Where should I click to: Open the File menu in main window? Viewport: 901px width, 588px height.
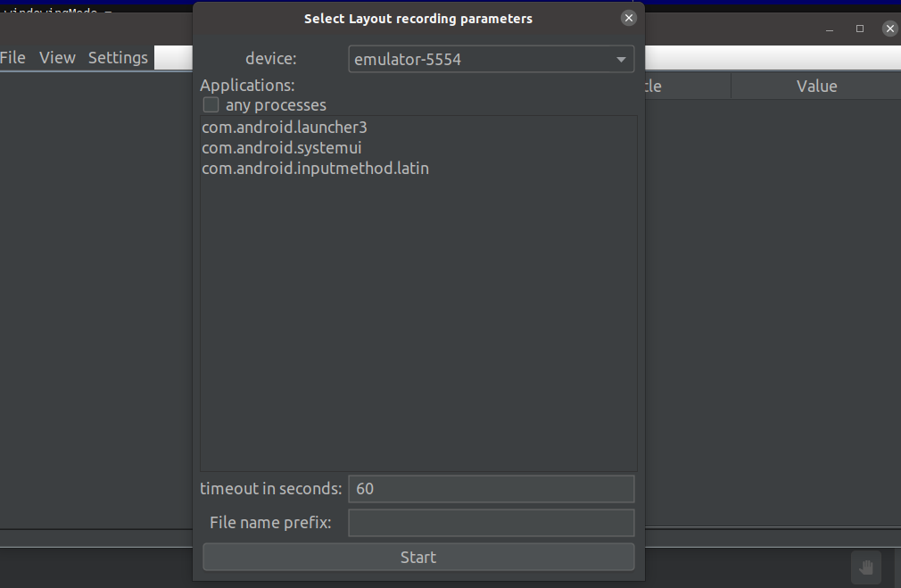point(12,57)
